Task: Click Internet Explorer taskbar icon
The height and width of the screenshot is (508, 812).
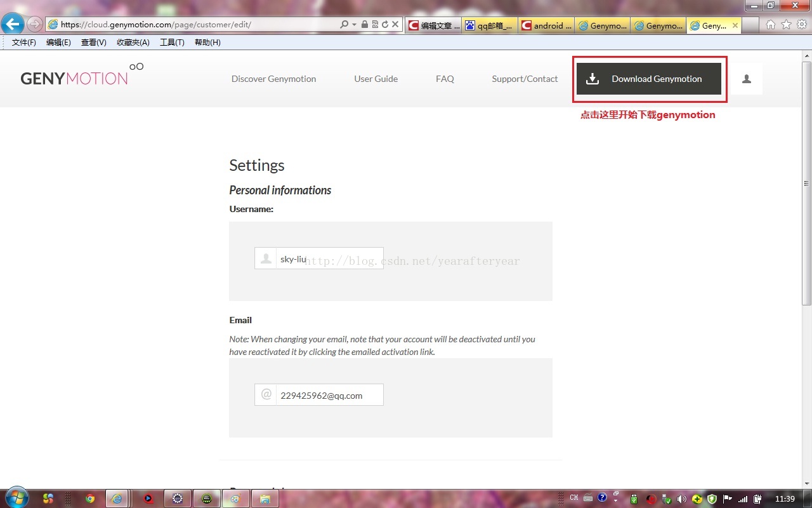Action: pos(117,498)
